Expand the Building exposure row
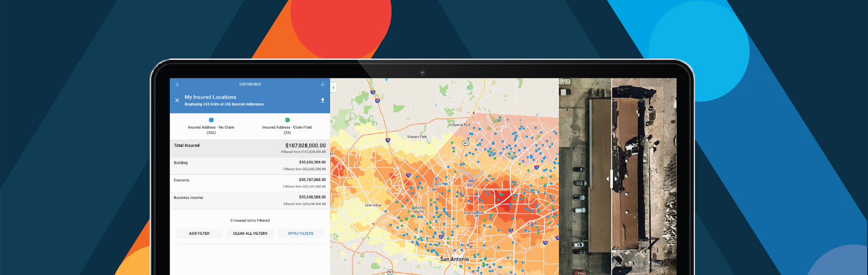Screen dimensions: 868x275 tap(249, 166)
